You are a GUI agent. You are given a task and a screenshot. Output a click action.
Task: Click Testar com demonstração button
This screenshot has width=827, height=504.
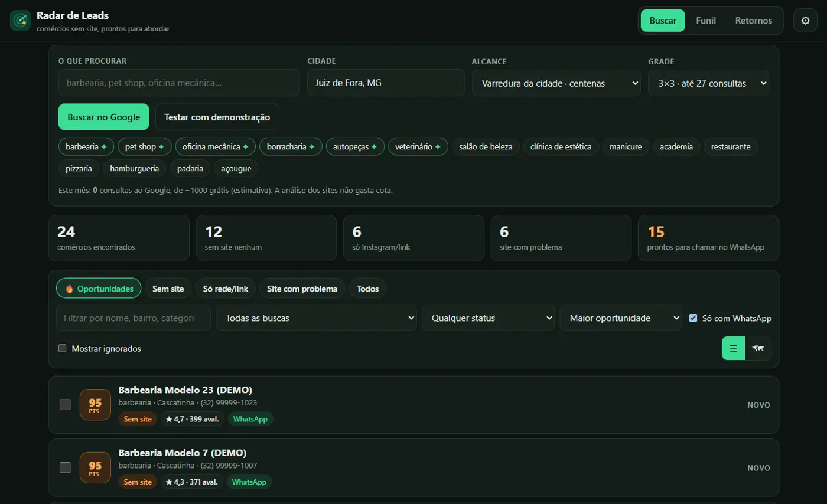click(x=217, y=117)
